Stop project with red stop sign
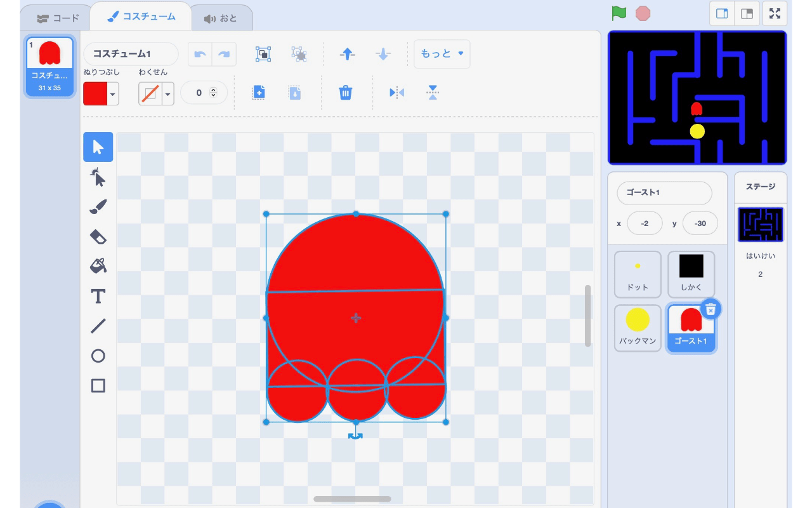Image resolution: width=812 pixels, height=508 pixels. (x=643, y=13)
